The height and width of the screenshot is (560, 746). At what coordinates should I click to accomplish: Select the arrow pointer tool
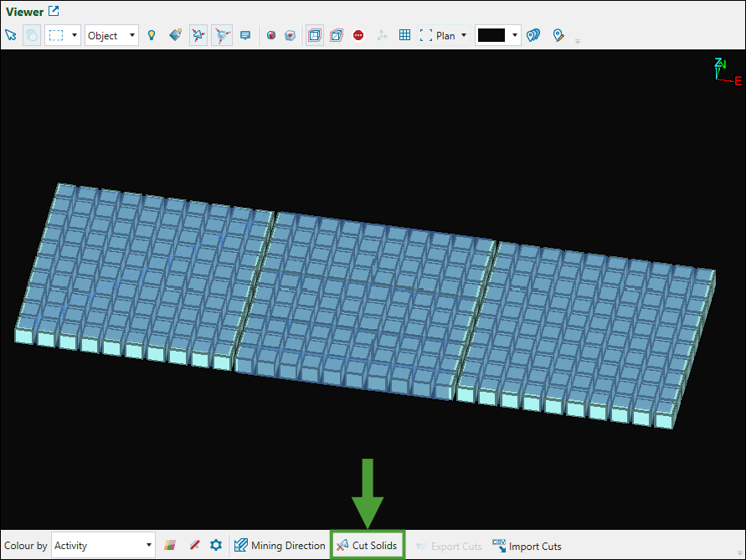[x=11, y=35]
